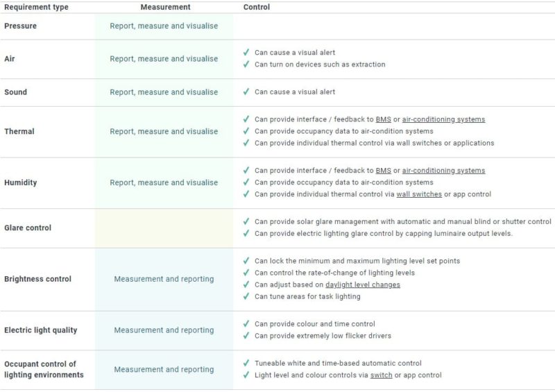Click the empty yellow Glare control measurement cell

coord(164,228)
